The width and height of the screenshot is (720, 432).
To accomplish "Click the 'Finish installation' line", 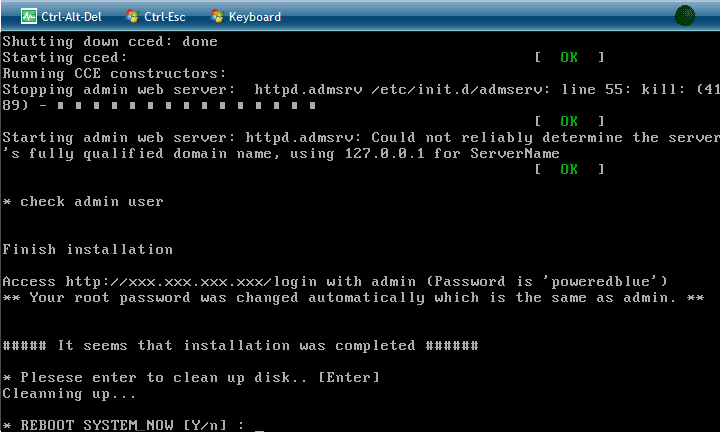I will tap(88, 249).
